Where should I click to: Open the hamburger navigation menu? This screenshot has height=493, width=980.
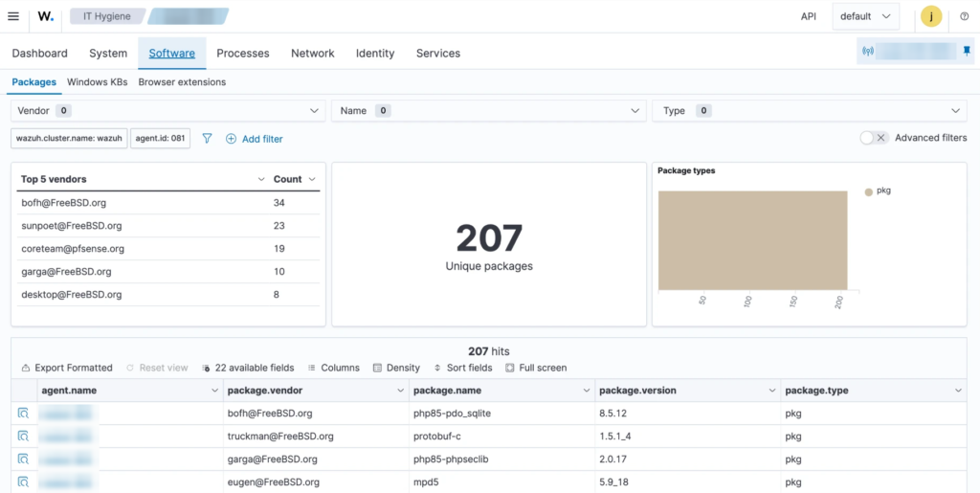click(x=13, y=16)
